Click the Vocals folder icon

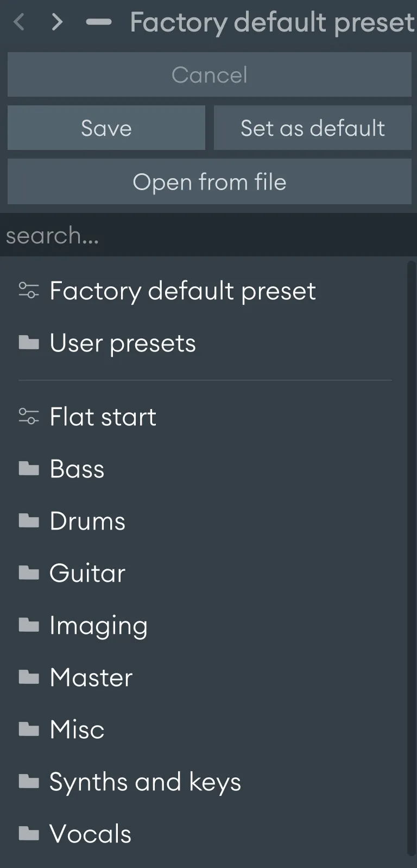[29, 833]
